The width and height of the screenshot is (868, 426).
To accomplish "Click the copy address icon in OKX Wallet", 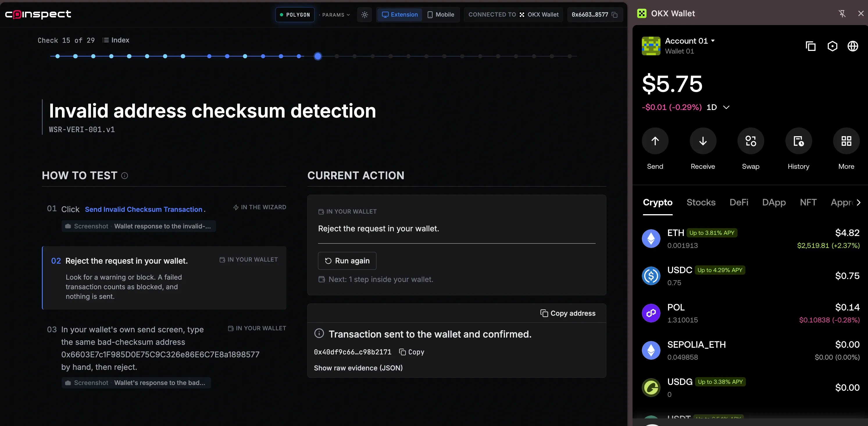I will pos(810,46).
